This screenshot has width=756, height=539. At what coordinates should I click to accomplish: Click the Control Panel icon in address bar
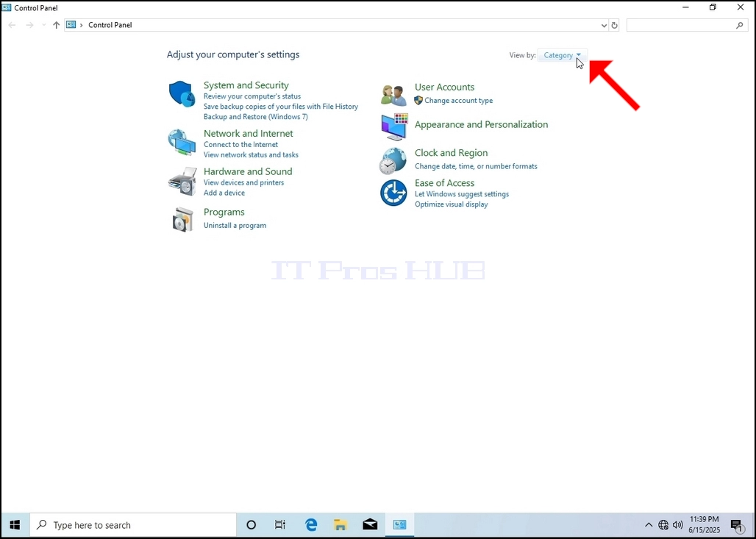point(71,25)
